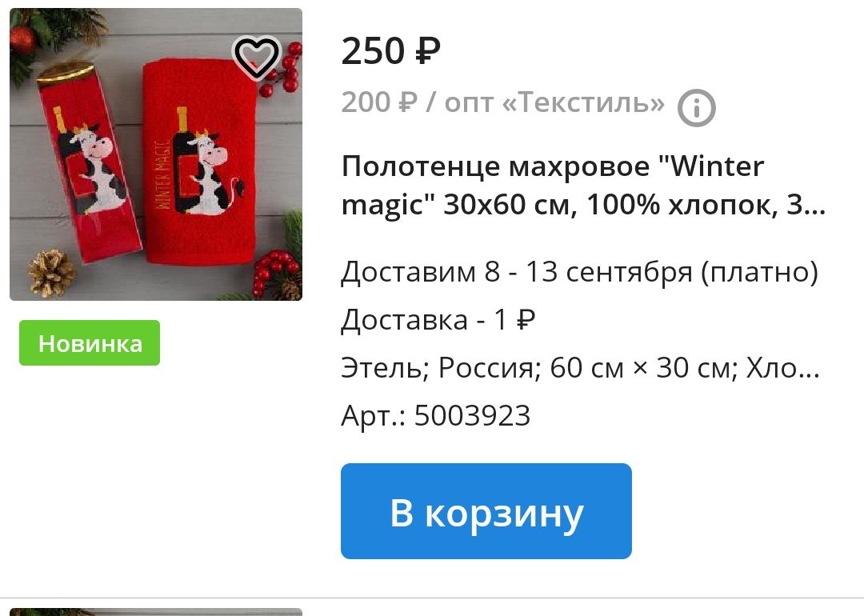Open wholesale price info icon

696,107
